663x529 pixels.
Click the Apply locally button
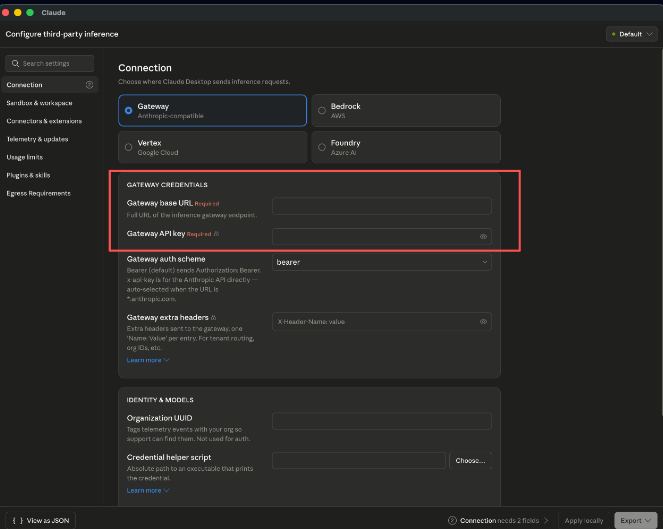[x=584, y=521]
